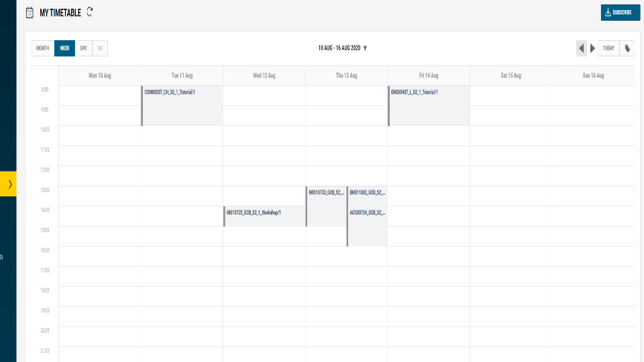Advance to next week with right arrow
The image size is (644, 362).
[592, 48]
